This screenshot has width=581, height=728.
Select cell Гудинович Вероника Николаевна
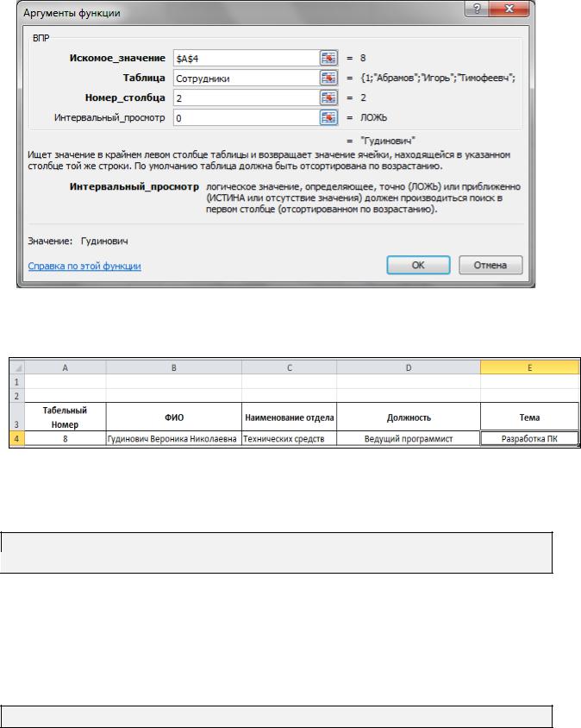point(174,439)
